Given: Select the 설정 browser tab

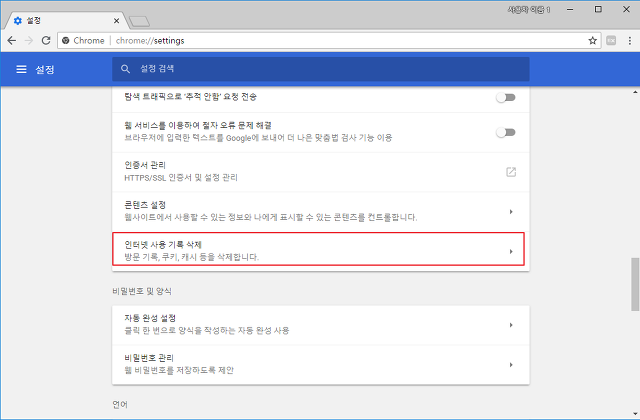Looking at the screenshot, I should coord(65,20).
